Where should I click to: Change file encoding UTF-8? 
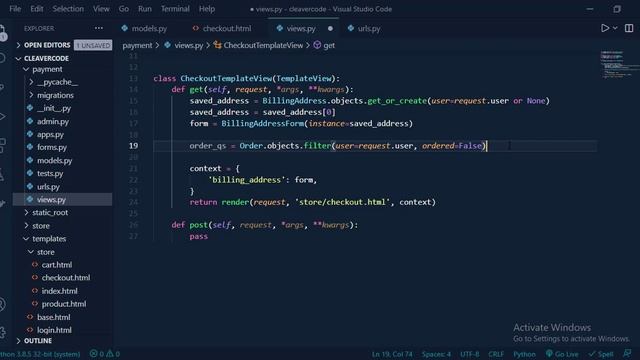point(470,354)
